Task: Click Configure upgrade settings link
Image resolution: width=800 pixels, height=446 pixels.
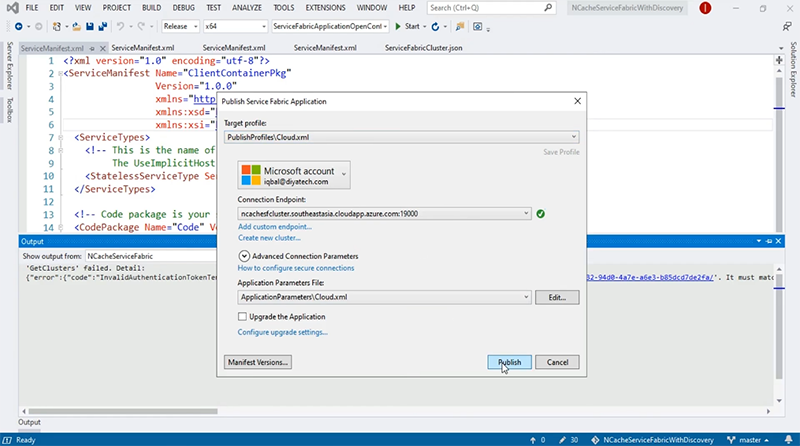Action: click(283, 332)
